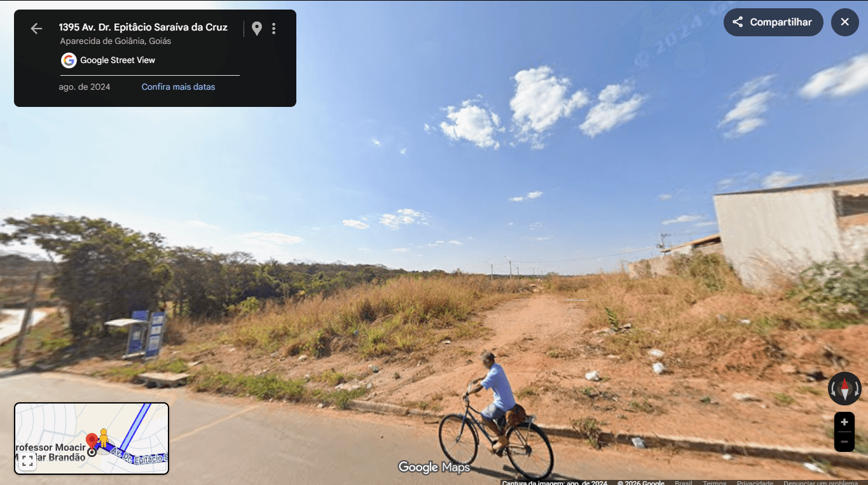
Task: Rotate view clockwise via compass right arrow
Action: [856, 390]
